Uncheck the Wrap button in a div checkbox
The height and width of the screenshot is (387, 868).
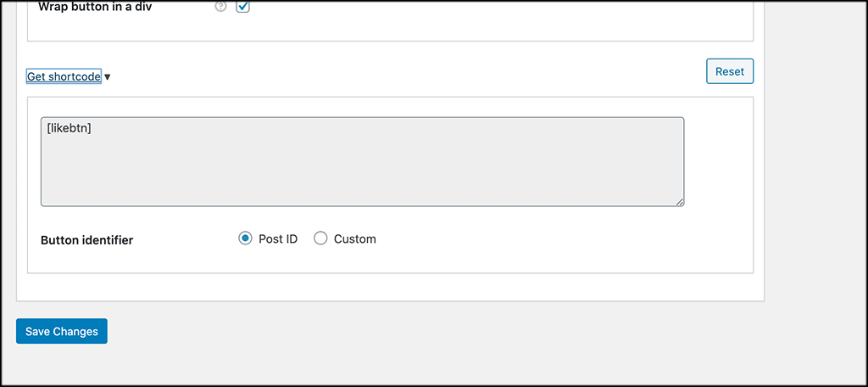click(x=243, y=7)
